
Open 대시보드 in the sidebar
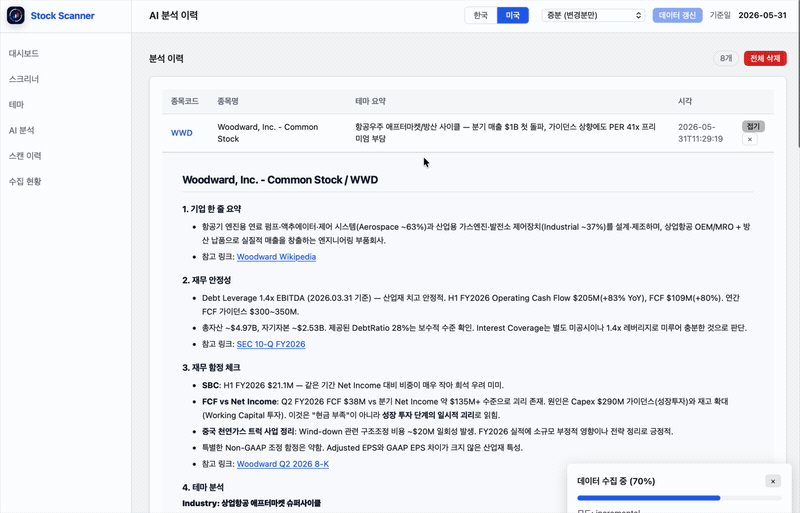tap(24, 53)
